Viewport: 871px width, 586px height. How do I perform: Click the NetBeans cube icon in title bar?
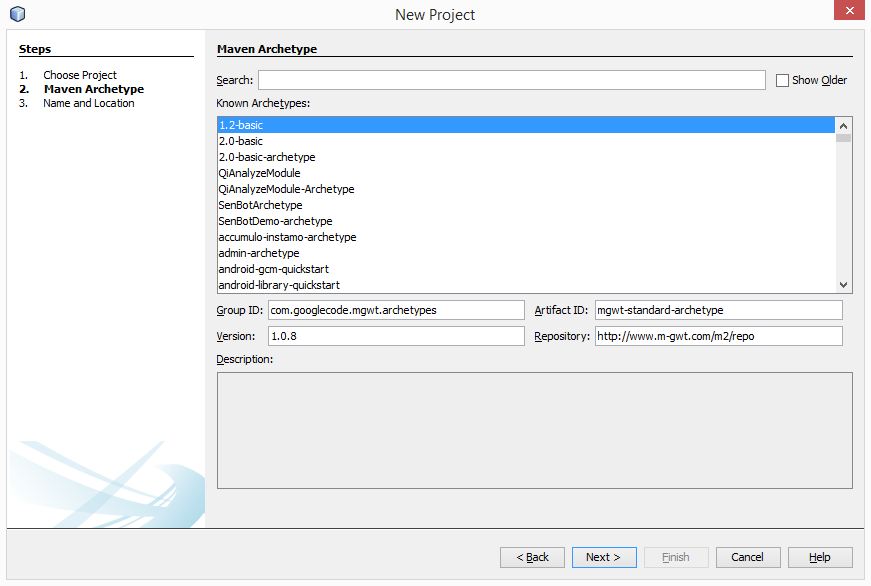tap(18, 14)
